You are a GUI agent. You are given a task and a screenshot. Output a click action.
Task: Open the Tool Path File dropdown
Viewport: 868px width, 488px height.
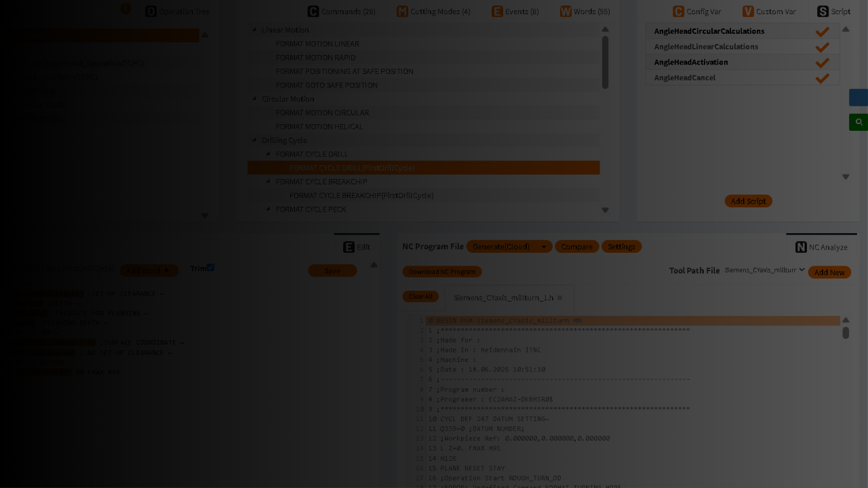(764, 270)
